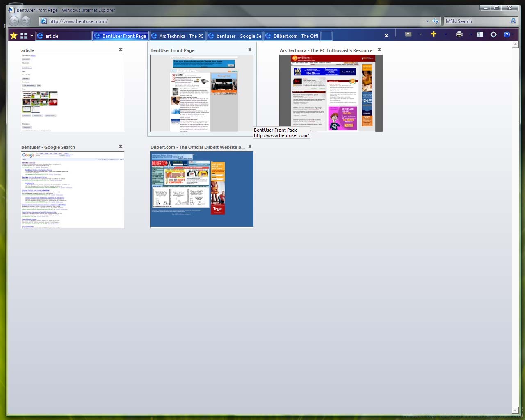Close the Dilbert.com thumbnail with its X
Image resolution: width=525 pixels, height=420 pixels.
pos(250,146)
